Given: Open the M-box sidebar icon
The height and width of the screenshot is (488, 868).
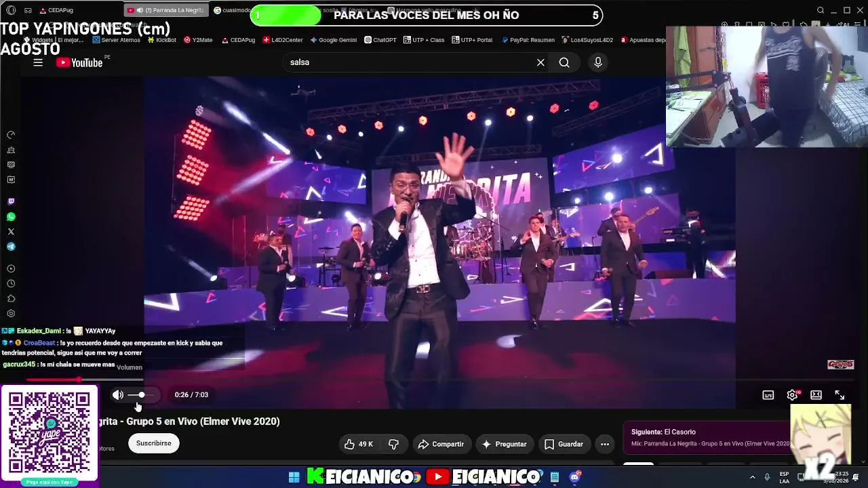Looking at the screenshot, I should click(11, 180).
